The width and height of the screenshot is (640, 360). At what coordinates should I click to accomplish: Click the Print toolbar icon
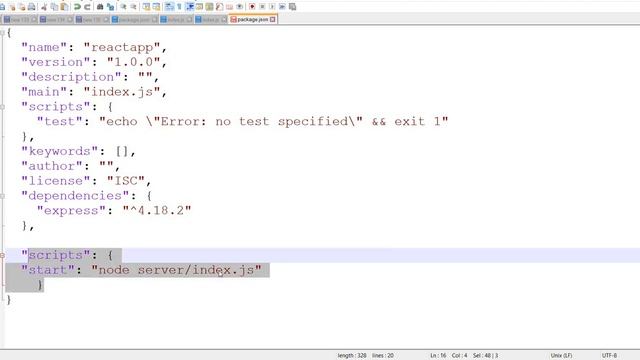pos(31,7)
